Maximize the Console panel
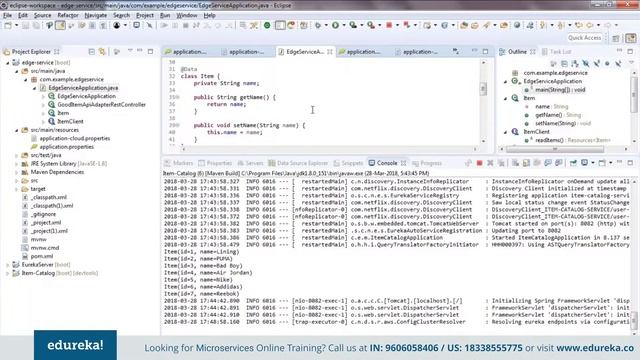The width and height of the screenshot is (640, 360). (x=630, y=162)
